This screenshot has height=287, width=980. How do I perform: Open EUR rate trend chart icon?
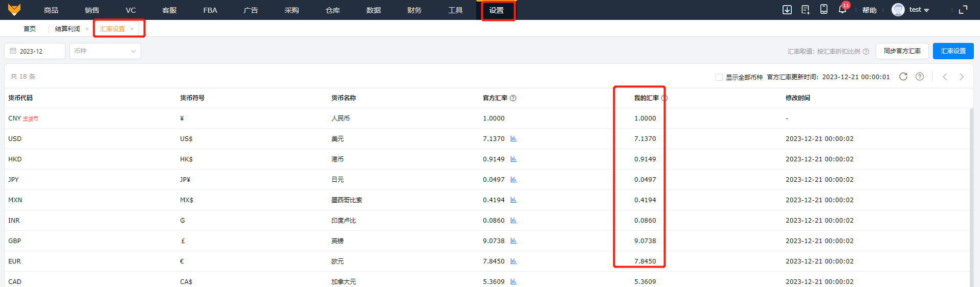click(514, 261)
